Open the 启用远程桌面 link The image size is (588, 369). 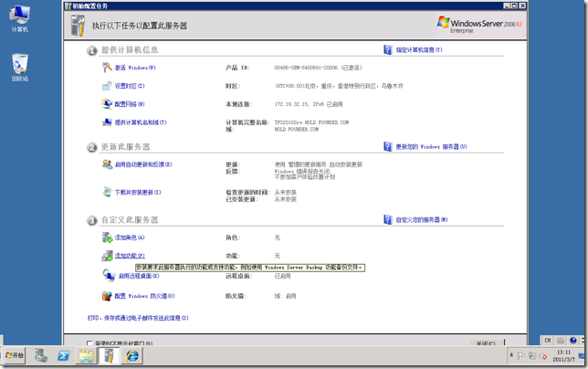click(x=139, y=276)
